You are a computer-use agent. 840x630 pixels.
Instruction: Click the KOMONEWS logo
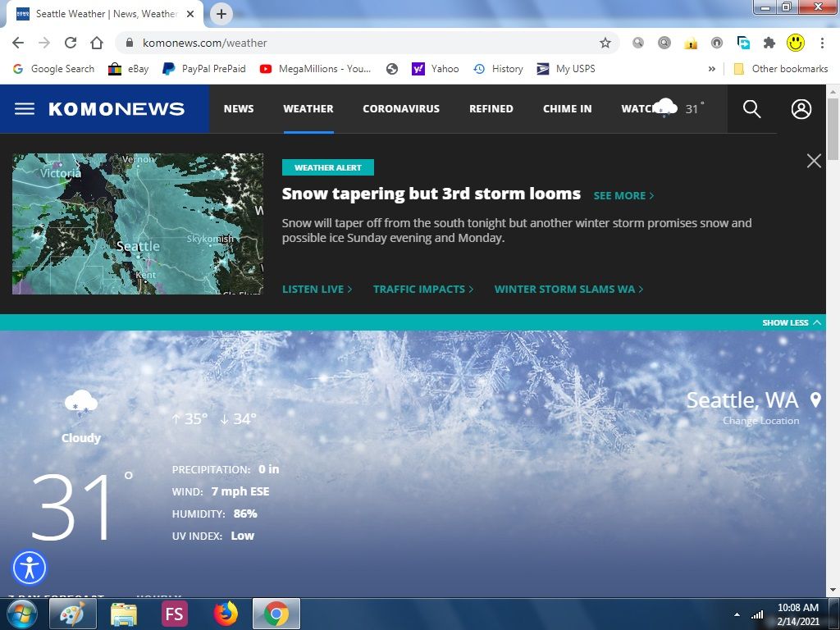(116, 109)
